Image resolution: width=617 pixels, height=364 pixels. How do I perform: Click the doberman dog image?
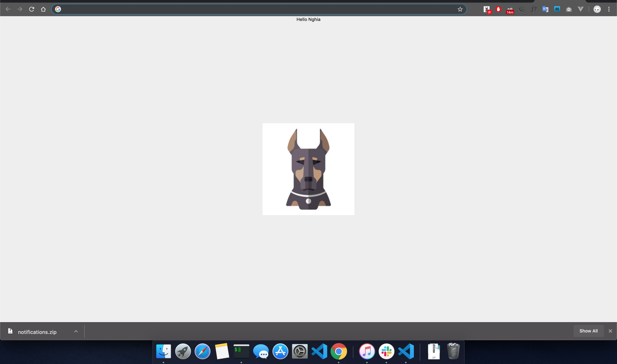(x=308, y=169)
